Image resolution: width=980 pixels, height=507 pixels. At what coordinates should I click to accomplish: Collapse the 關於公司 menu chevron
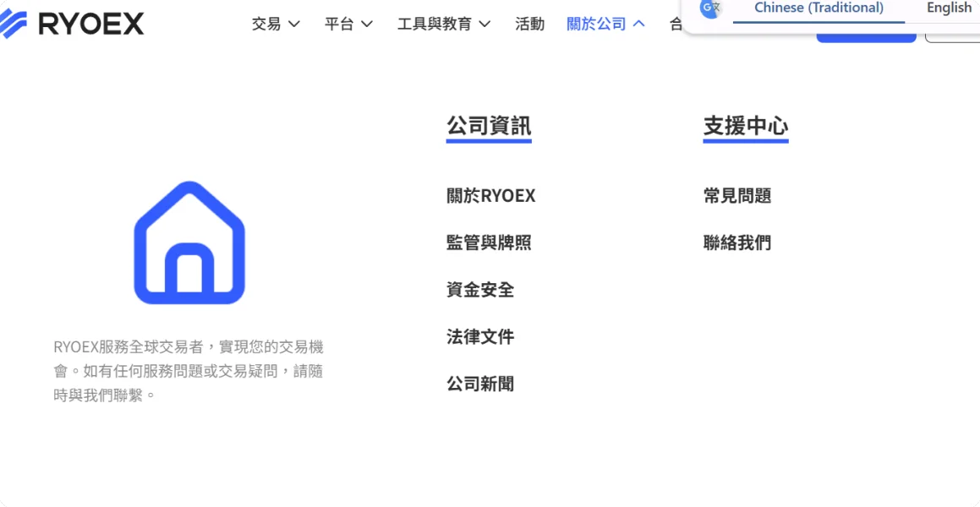click(638, 25)
